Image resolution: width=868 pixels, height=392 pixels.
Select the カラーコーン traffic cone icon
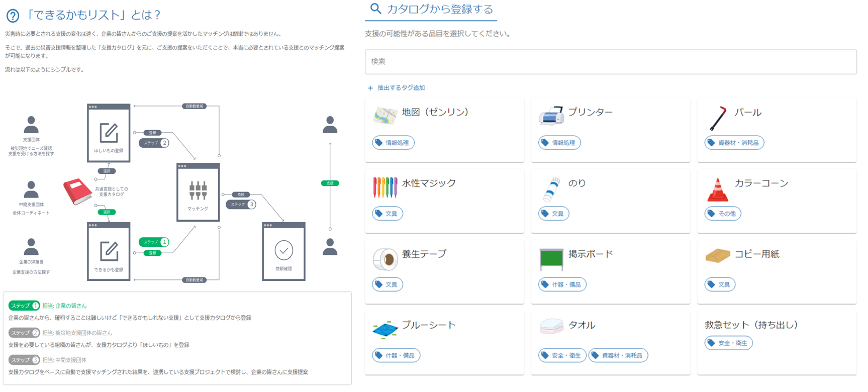(718, 189)
